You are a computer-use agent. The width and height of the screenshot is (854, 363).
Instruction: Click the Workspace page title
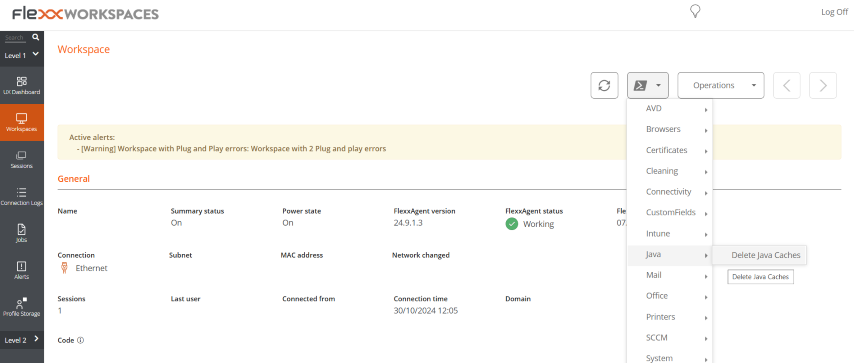point(83,50)
